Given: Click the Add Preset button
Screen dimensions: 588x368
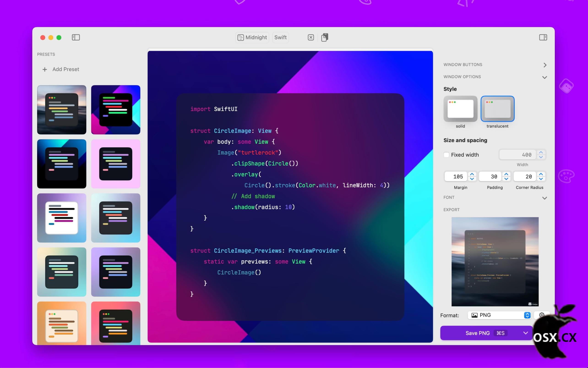Looking at the screenshot, I should click(x=66, y=69).
